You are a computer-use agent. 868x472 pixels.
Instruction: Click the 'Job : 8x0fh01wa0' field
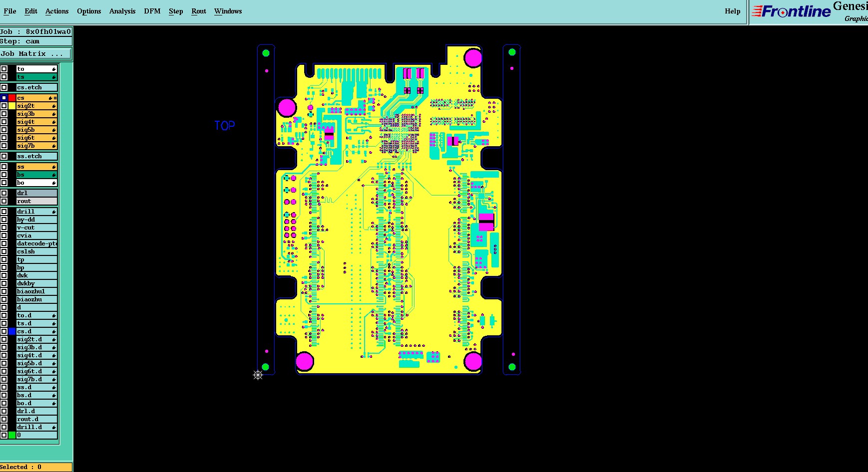pyautogui.click(x=36, y=31)
